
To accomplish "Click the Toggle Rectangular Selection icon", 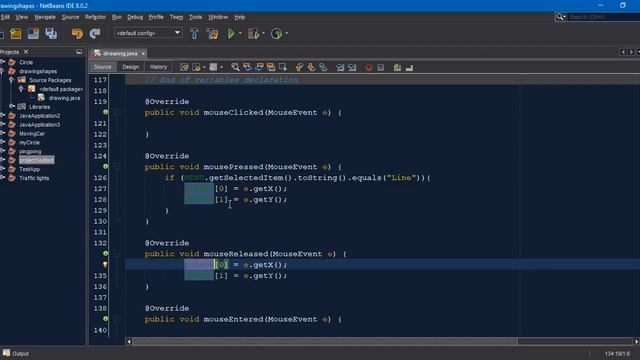I will click(283, 67).
